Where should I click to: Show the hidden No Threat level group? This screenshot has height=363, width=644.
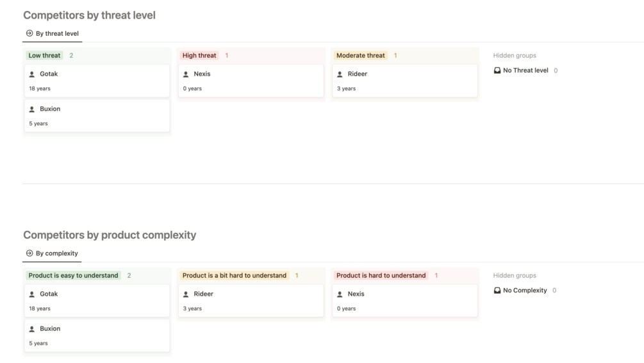pos(525,71)
